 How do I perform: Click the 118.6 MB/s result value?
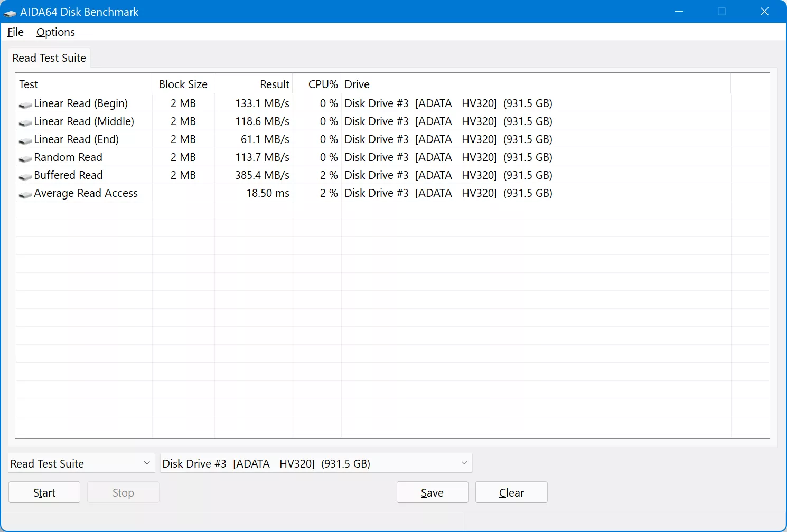(x=263, y=121)
